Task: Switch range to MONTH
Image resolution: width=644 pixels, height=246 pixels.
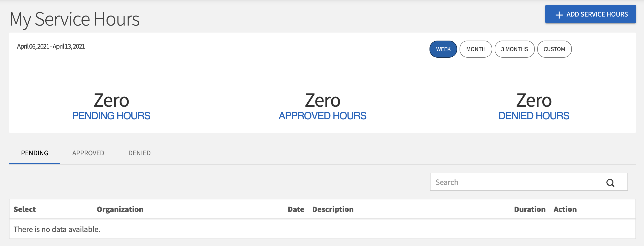Action: pyautogui.click(x=476, y=49)
